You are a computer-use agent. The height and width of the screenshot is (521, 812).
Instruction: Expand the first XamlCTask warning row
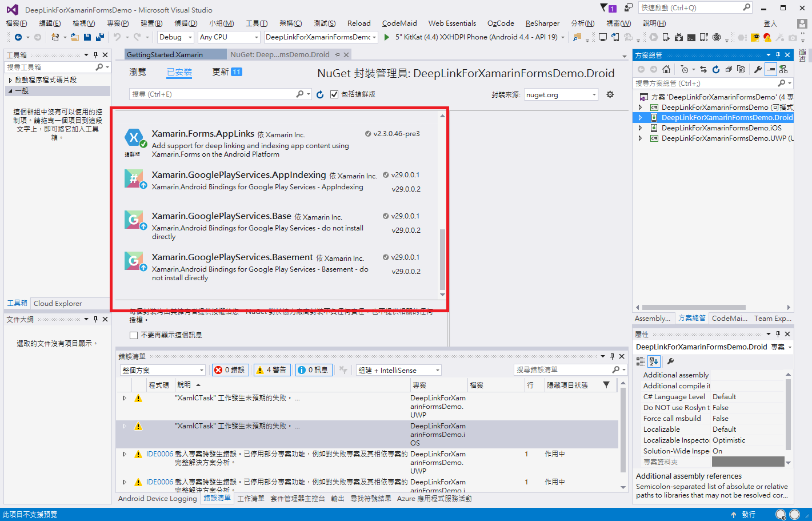(125, 398)
